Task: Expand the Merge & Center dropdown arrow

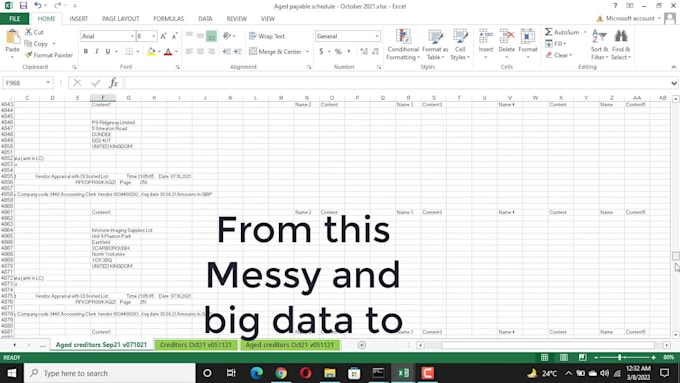Action: click(307, 52)
